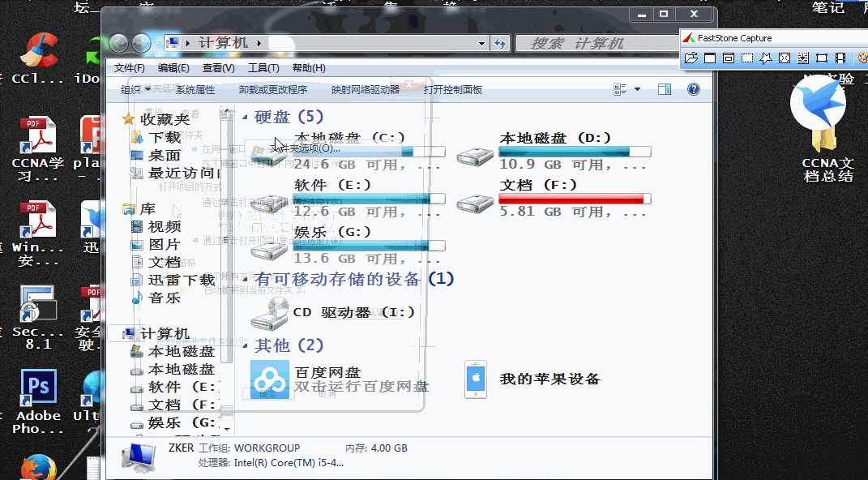Click 卸载或更改程序 in the toolbar

273,90
